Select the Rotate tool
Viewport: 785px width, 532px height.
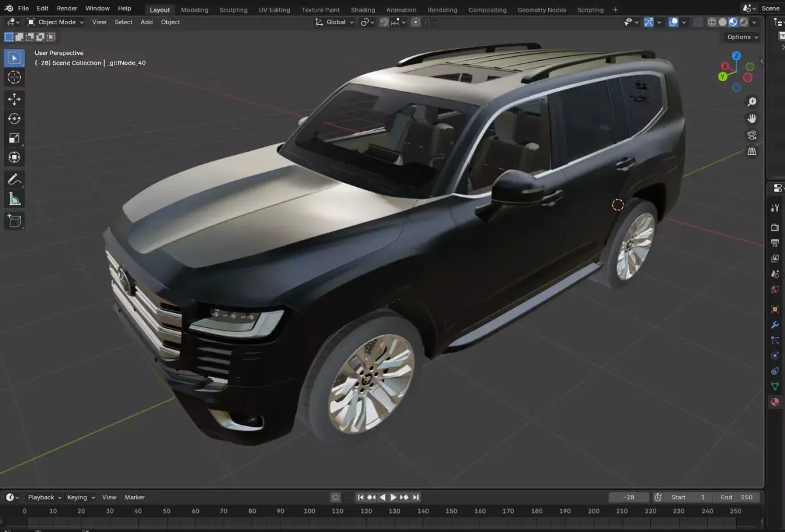tap(14, 118)
